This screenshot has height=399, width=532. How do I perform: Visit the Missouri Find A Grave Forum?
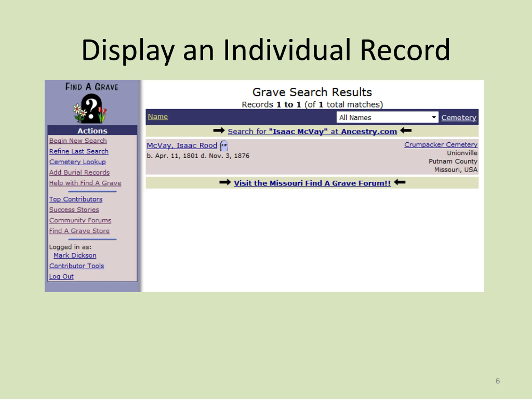312,183
